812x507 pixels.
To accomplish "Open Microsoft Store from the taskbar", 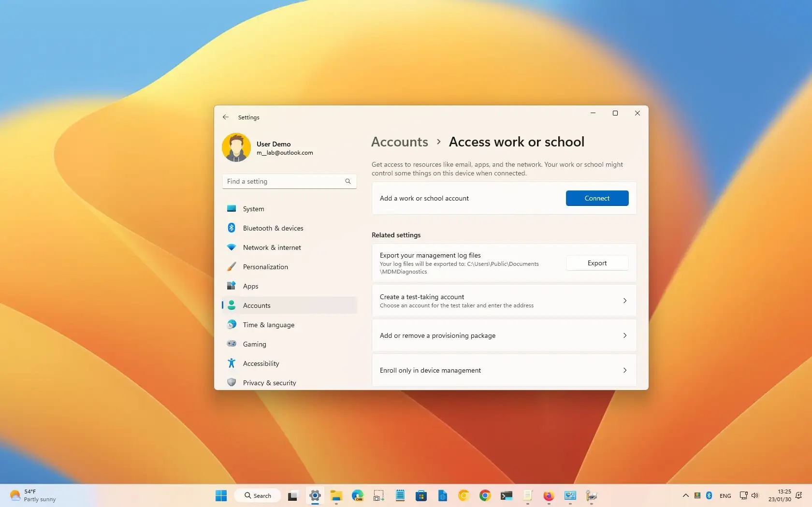I will point(421,495).
